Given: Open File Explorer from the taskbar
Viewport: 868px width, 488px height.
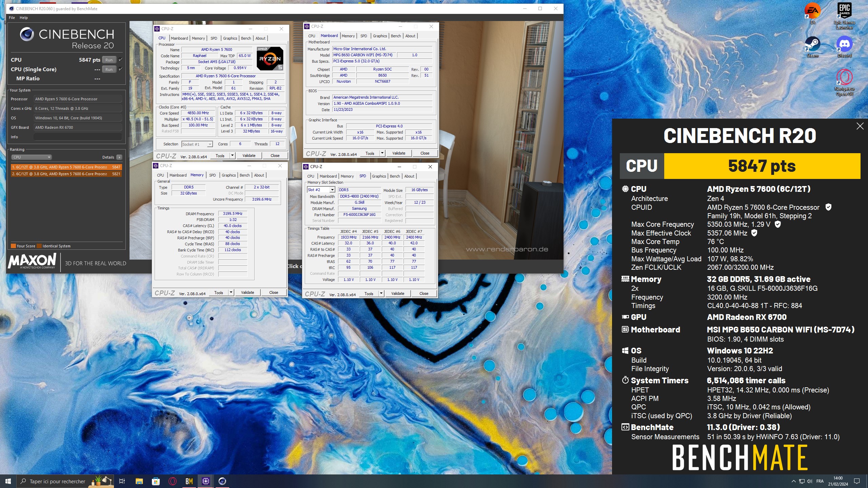Looking at the screenshot, I should coord(139,481).
